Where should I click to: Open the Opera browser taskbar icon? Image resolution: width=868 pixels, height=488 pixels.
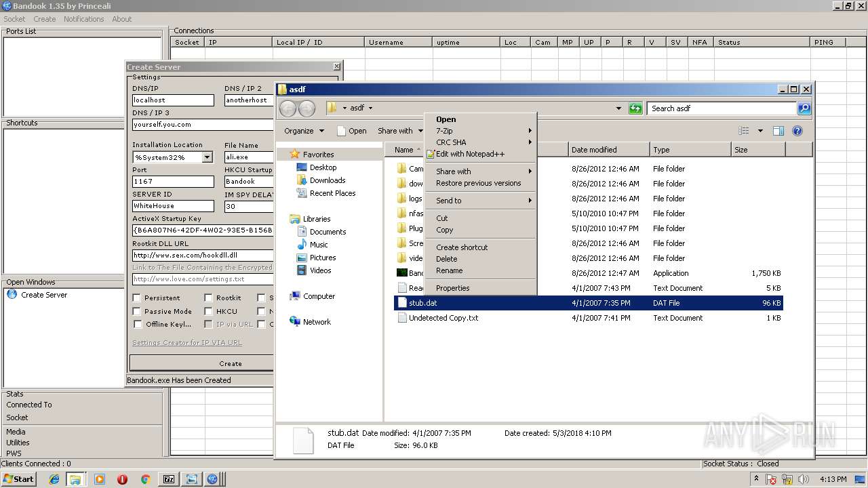pos(122,479)
